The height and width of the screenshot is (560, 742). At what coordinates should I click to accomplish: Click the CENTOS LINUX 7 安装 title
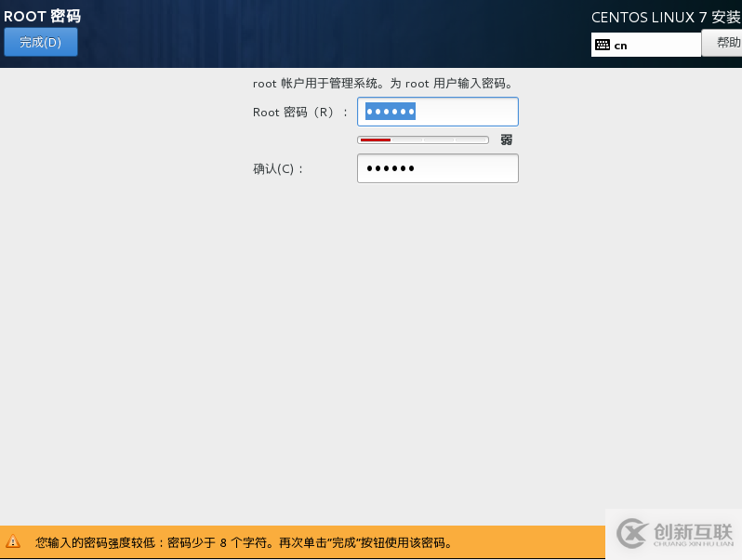tap(667, 18)
